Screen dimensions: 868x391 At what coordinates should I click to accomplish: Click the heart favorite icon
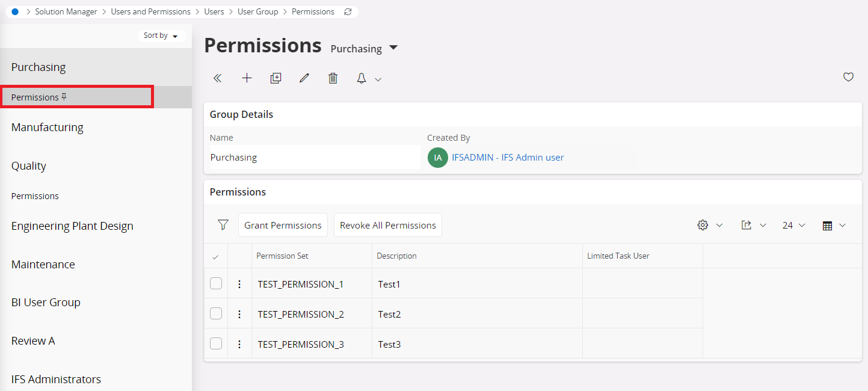pyautogui.click(x=848, y=77)
